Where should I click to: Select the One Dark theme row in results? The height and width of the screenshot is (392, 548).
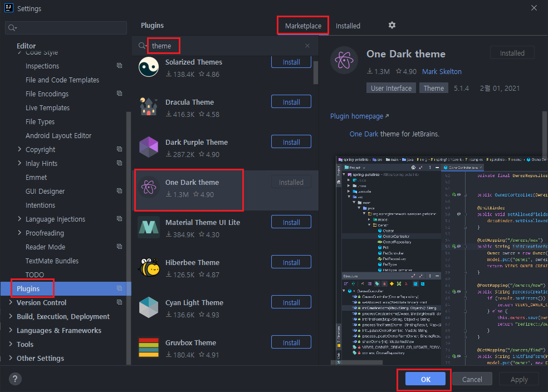click(226, 190)
